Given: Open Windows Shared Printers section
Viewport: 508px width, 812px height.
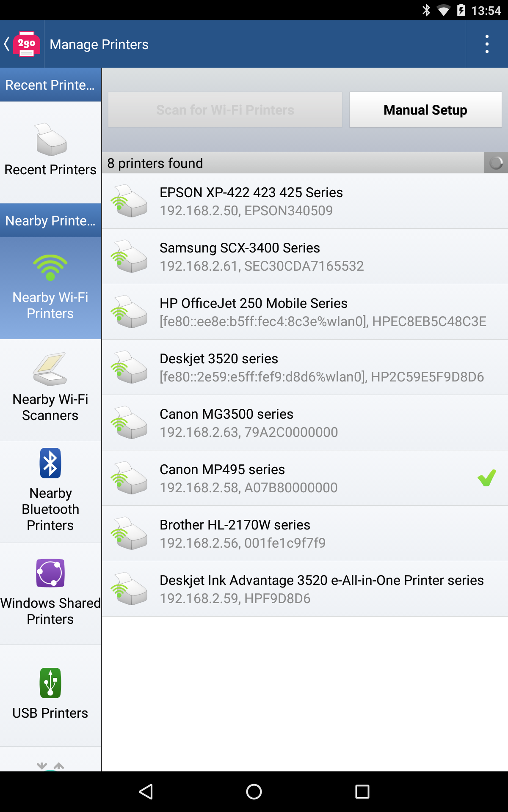Looking at the screenshot, I should tap(50, 594).
